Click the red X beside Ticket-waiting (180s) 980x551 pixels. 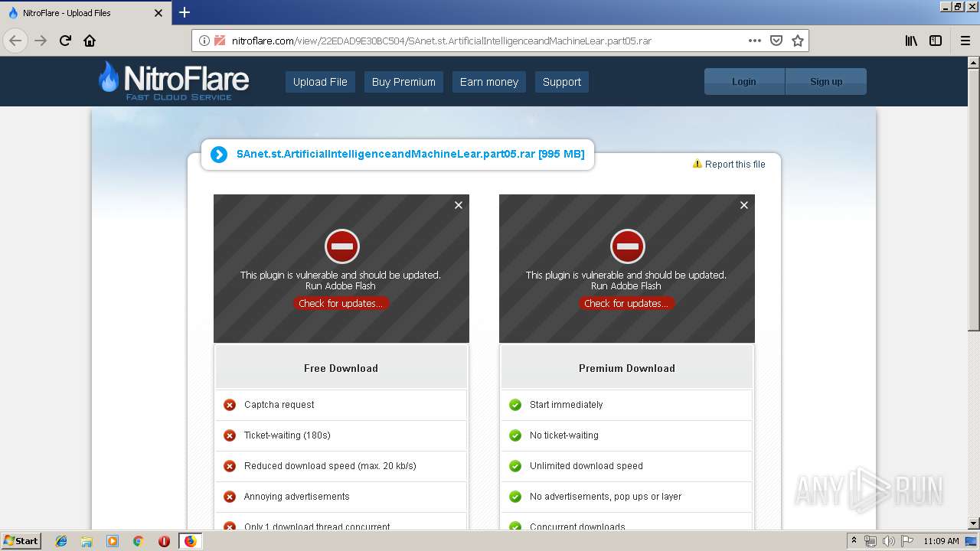230,435
